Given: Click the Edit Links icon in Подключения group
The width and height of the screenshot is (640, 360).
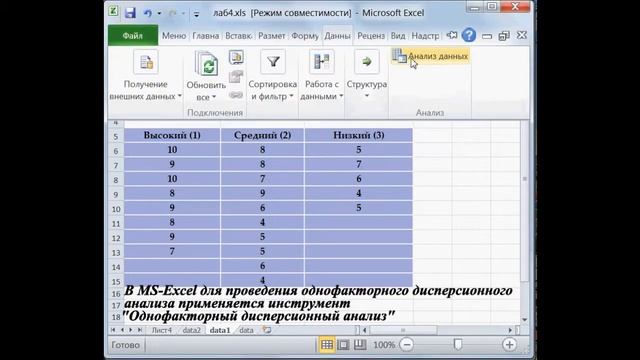Looking at the screenshot, I should click(236, 95).
